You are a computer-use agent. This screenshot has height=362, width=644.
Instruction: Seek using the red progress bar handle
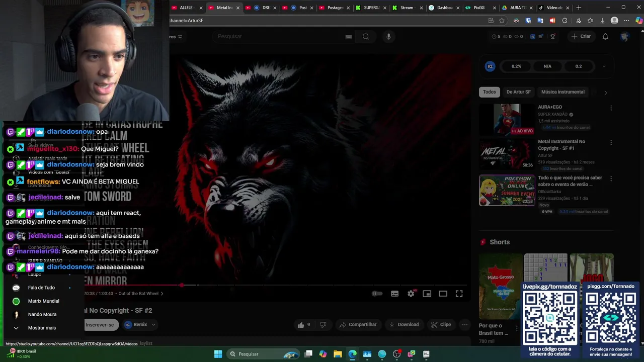(x=182, y=285)
